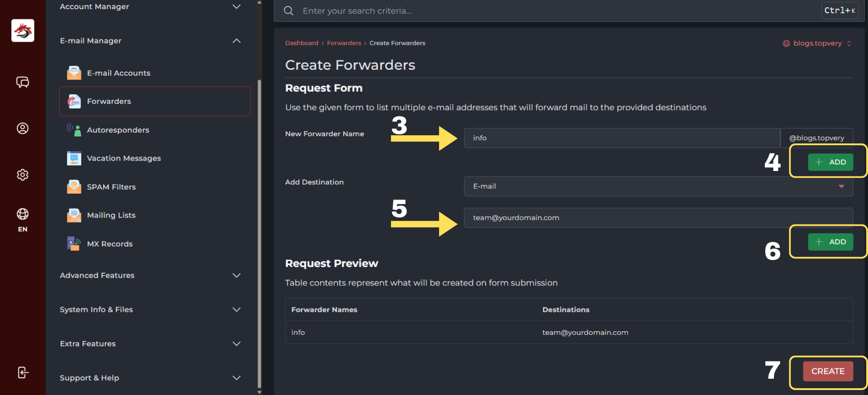This screenshot has width=868, height=395.
Task: Click the E-mail Accounts envelope icon
Action: (x=74, y=73)
